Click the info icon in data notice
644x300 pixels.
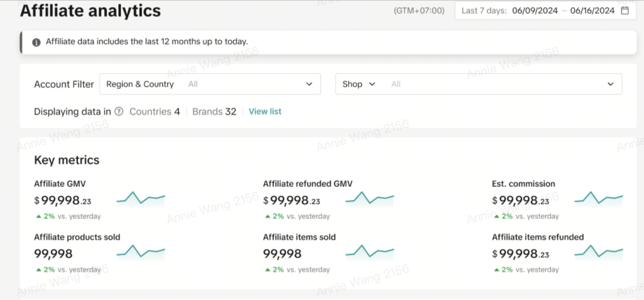[37, 42]
